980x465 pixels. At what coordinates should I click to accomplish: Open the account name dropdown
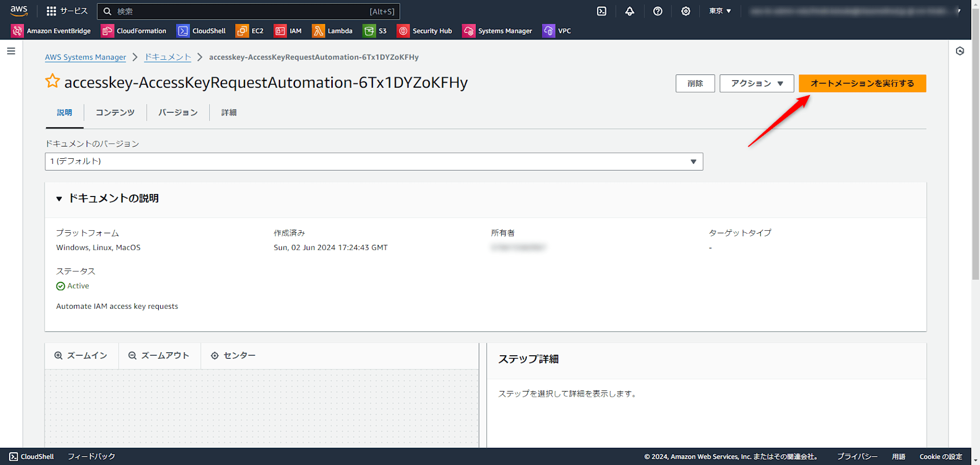[x=855, y=11]
